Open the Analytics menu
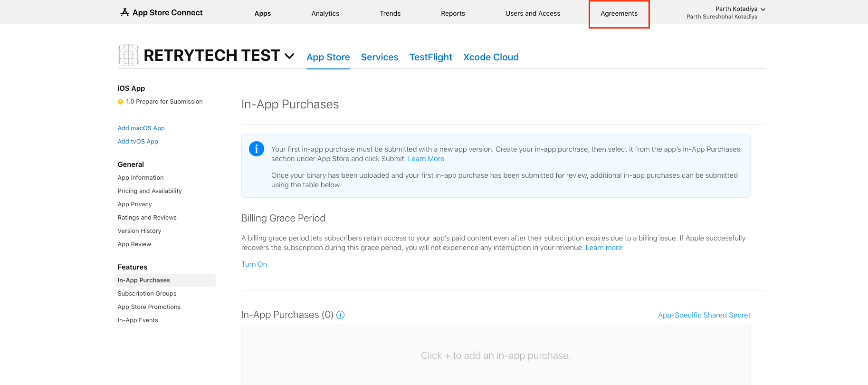 [325, 13]
